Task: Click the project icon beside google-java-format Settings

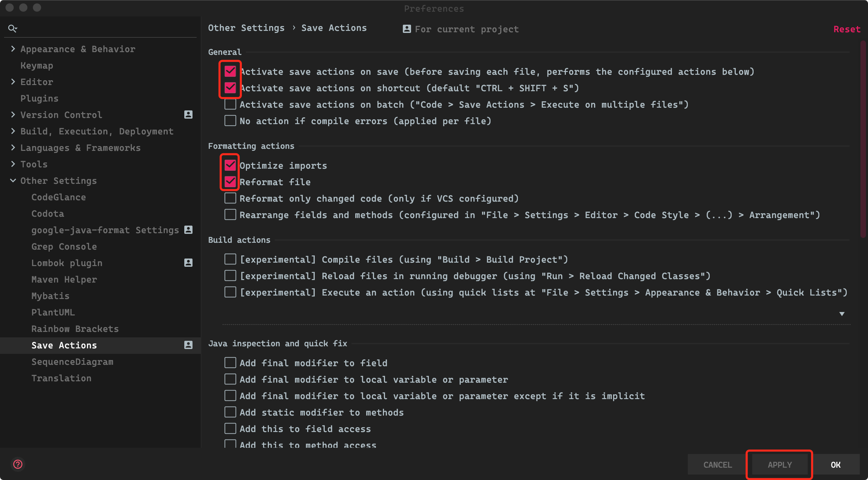Action: click(188, 230)
